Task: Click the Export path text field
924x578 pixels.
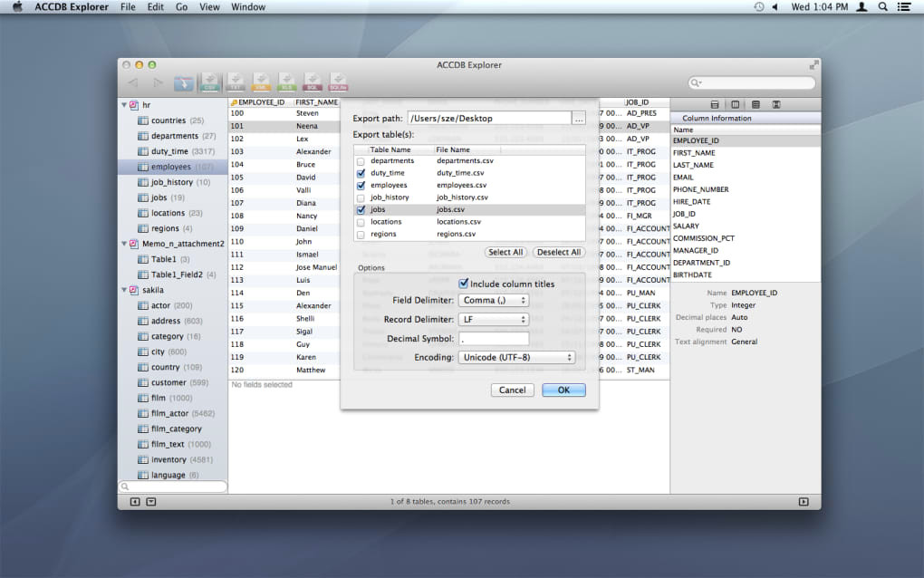Action: point(489,119)
